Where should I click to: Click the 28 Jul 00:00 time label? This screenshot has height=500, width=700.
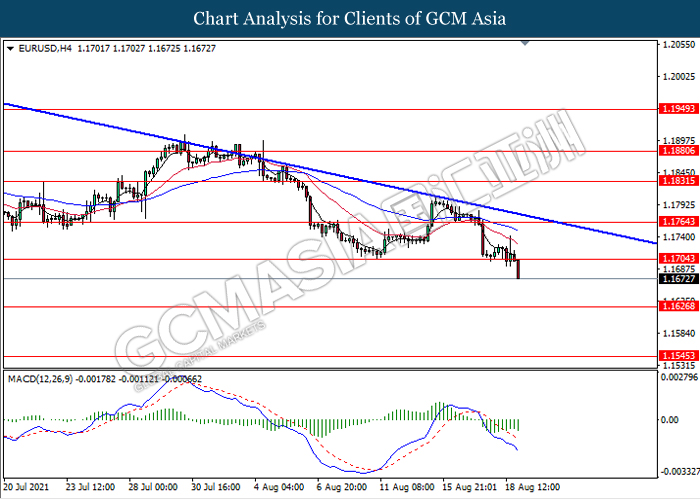pyautogui.click(x=153, y=487)
